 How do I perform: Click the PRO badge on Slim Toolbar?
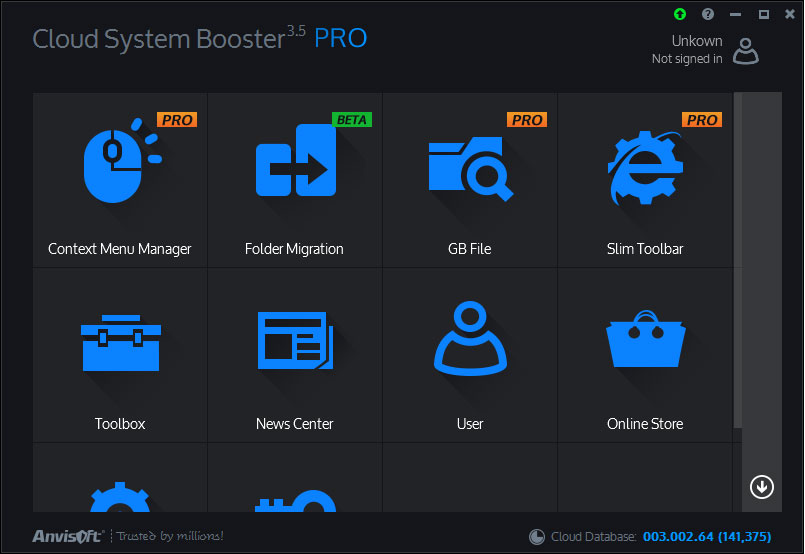click(x=702, y=120)
